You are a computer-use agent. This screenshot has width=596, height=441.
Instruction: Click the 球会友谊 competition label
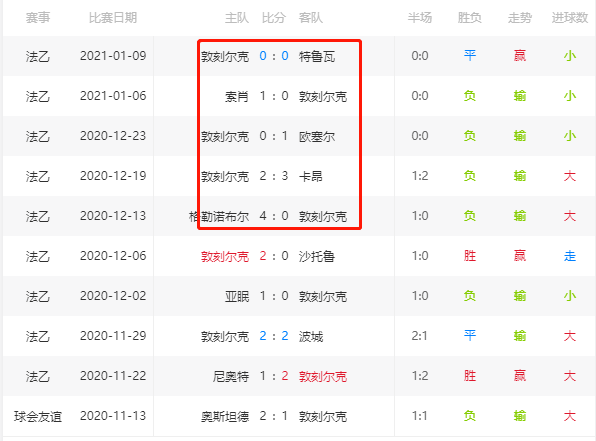[38, 417]
